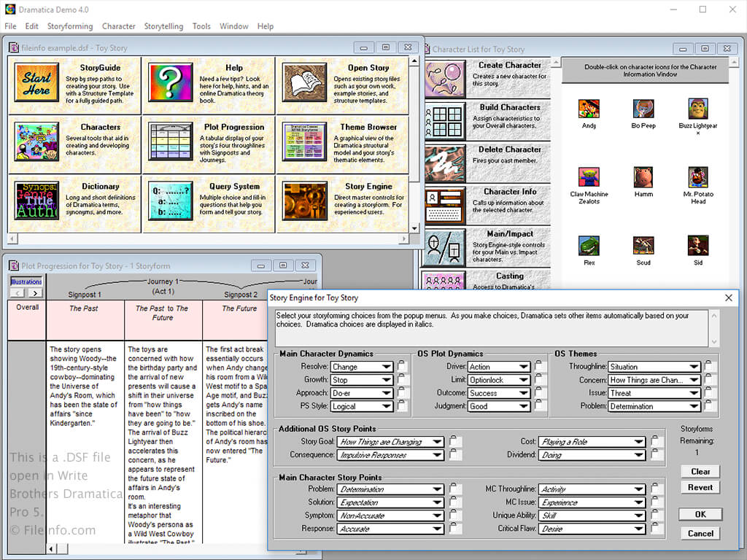Screen dimensions: 747x560
Task: Close the Story Engine dialog
Action: click(729, 297)
